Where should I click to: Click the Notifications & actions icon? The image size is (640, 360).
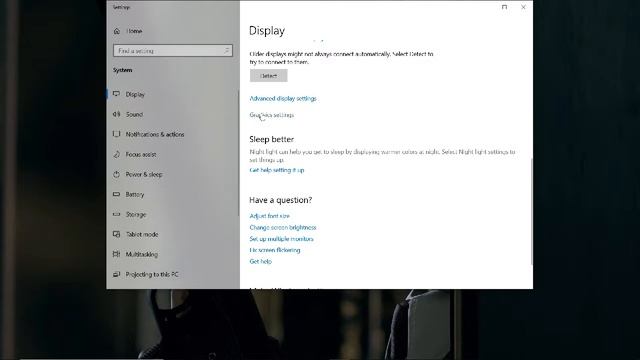tap(116, 134)
